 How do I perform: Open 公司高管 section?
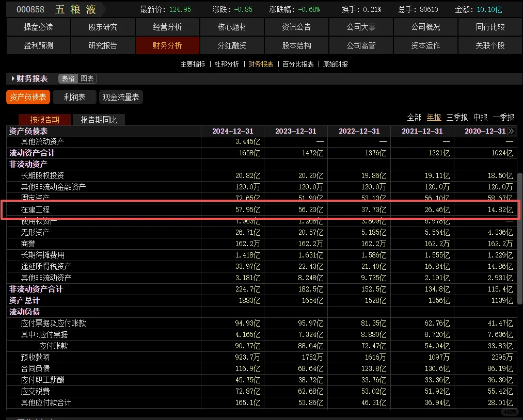coord(361,45)
